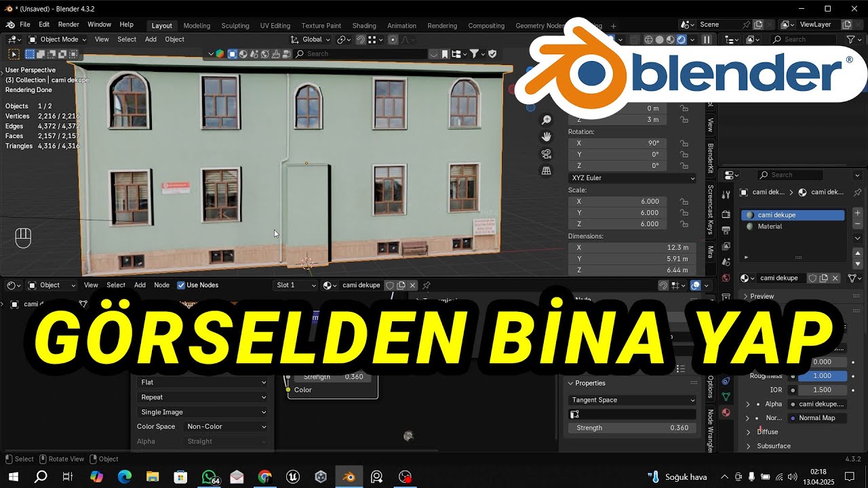Viewport: 868px width, 488px height.
Task: Click the zoom magnifier viewport gizmo
Action: [547, 120]
